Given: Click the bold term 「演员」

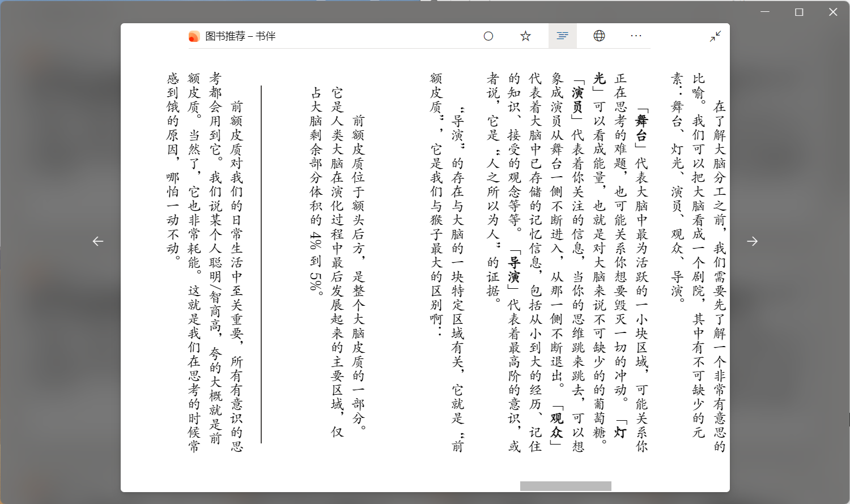Looking at the screenshot, I should point(578,100).
